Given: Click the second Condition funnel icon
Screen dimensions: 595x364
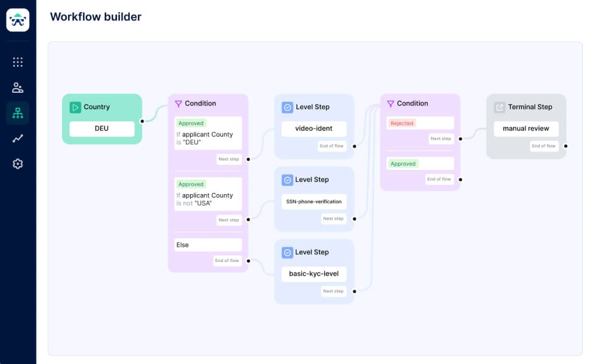Looking at the screenshot, I should (390, 104).
